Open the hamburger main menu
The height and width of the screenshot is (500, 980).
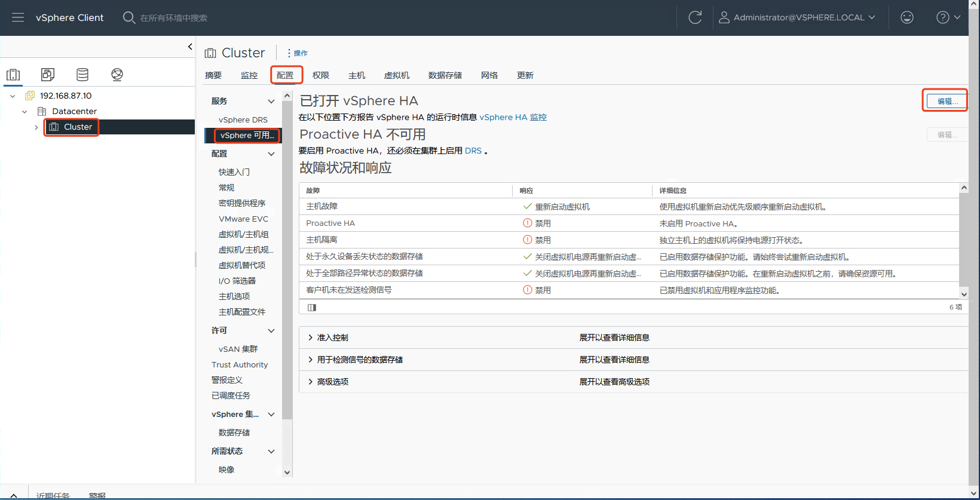[x=18, y=17]
